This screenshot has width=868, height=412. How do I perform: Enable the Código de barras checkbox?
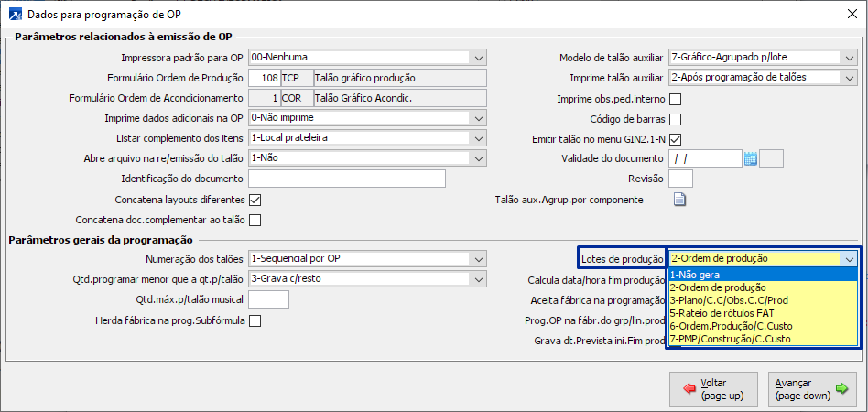(676, 119)
